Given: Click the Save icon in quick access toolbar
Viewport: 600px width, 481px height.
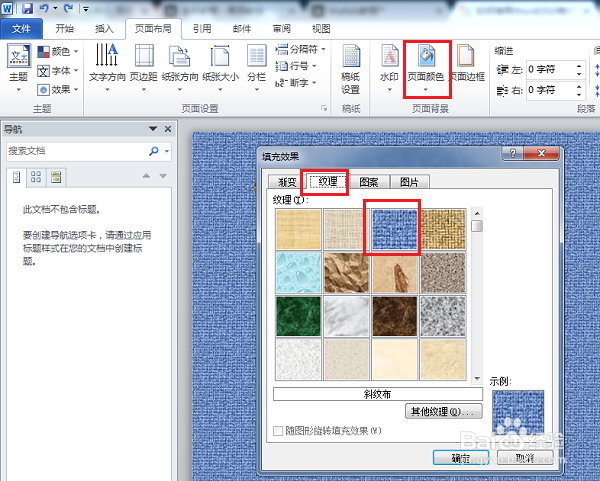Looking at the screenshot, I should (27, 8).
